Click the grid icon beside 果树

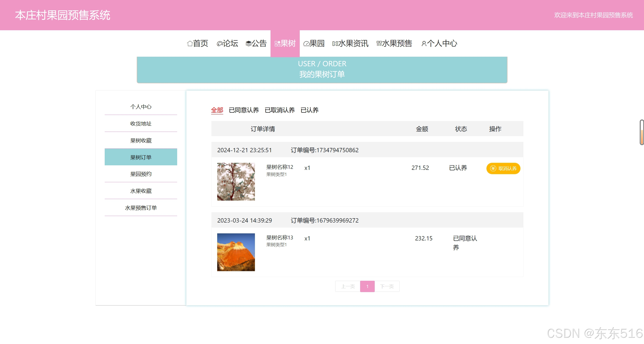pyautogui.click(x=277, y=44)
